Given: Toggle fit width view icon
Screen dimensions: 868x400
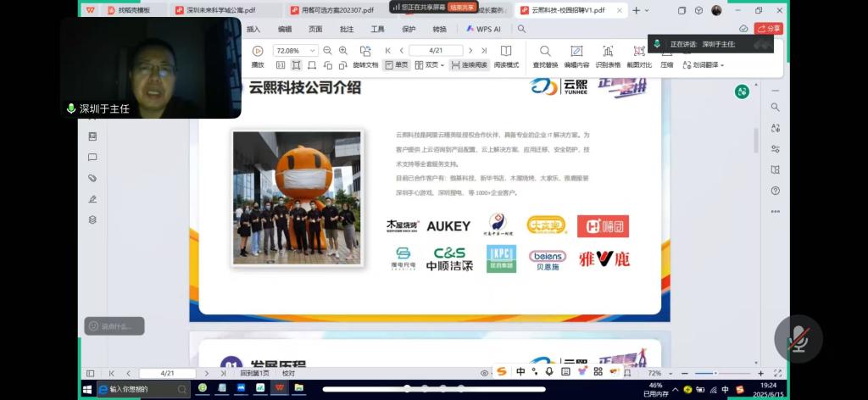Looking at the screenshot, I should (x=312, y=64).
